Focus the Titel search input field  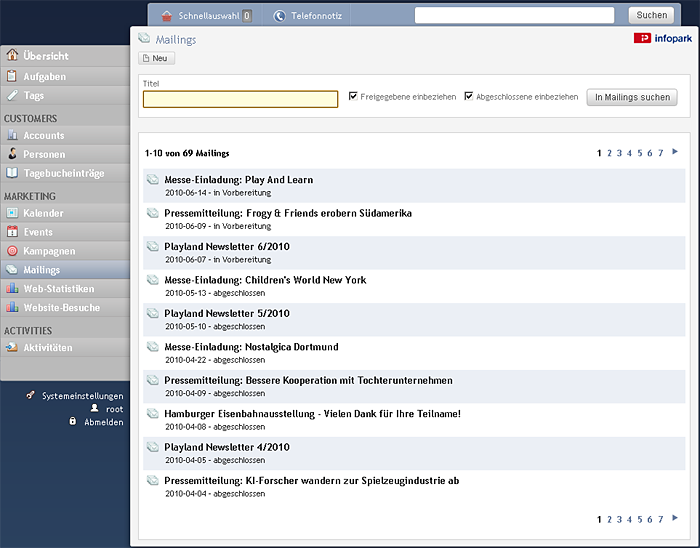pos(240,99)
